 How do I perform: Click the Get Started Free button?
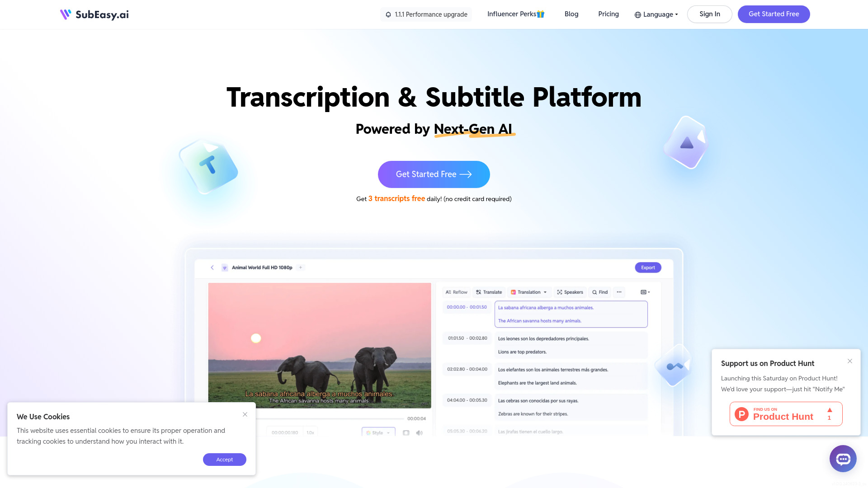pos(434,174)
